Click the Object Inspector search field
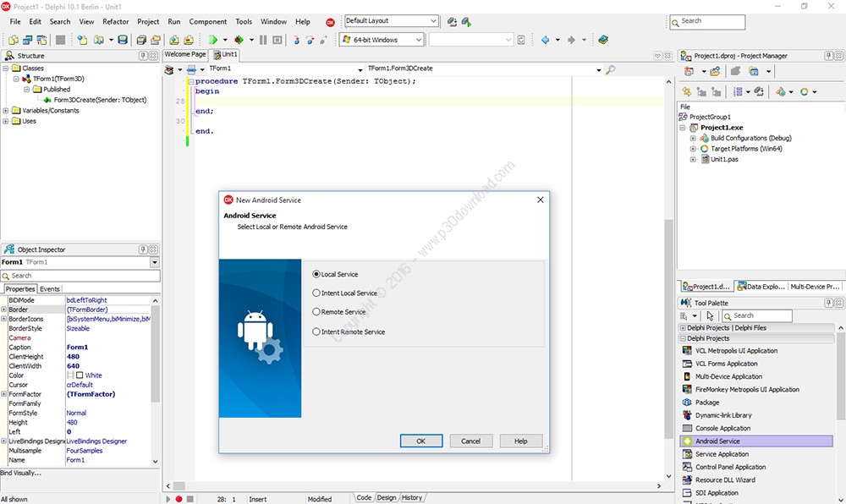This screenshot has height=504, width=846. click(x=80, y=276)
